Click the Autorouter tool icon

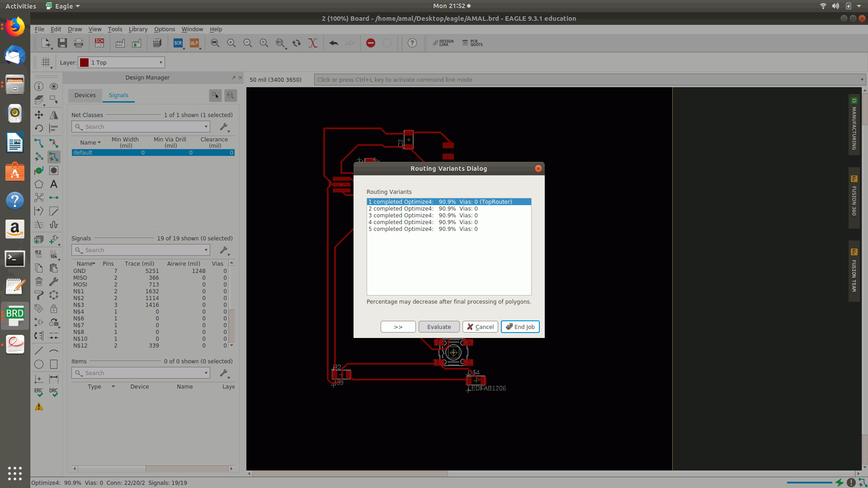tap(54, 157)
